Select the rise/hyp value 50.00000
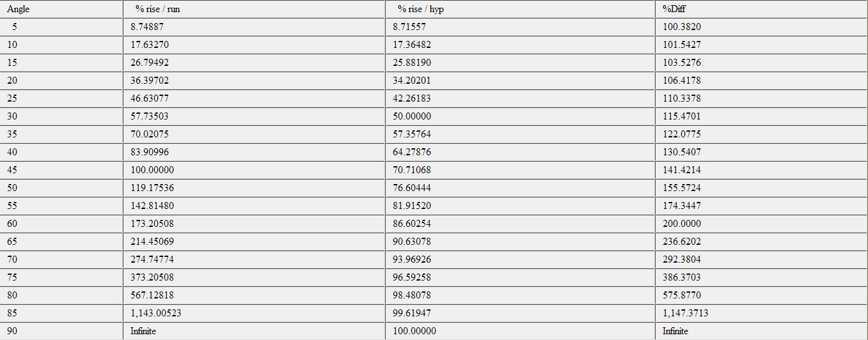 [520, 116]
